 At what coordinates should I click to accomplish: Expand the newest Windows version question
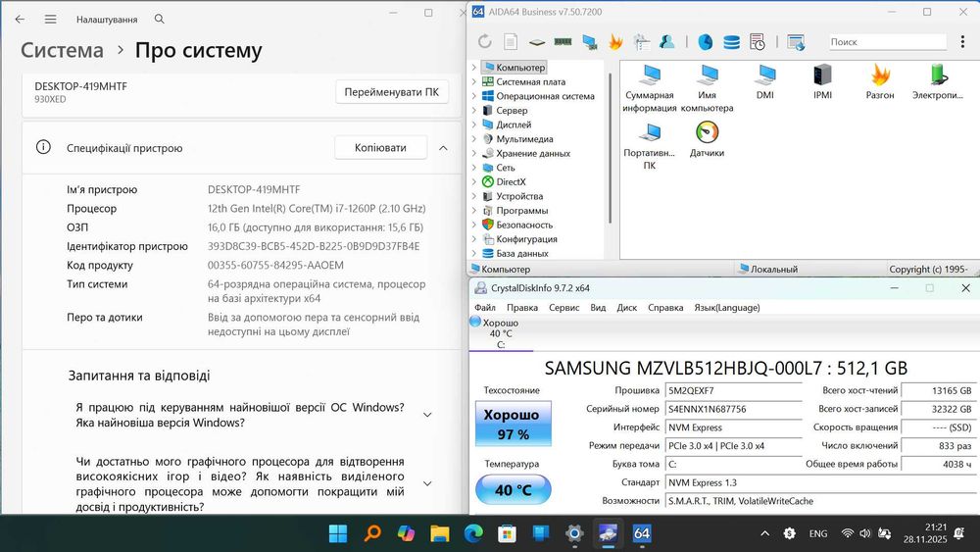tap(427, 415)
